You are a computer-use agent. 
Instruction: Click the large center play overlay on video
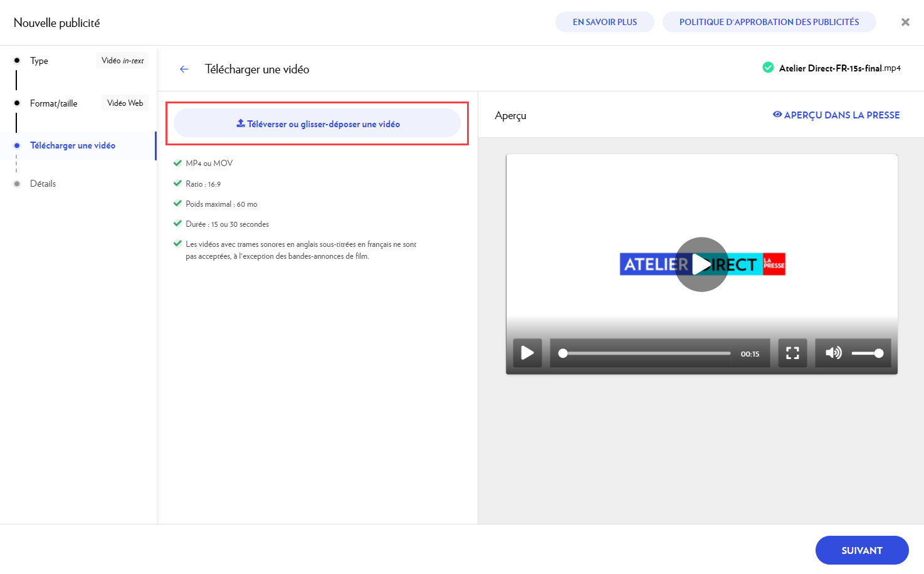coord(701,264)
